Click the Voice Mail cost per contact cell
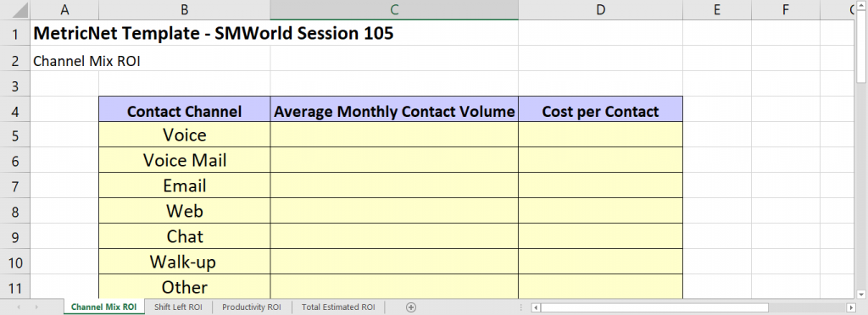The image size is (868, 315). [x=601, y=160]
